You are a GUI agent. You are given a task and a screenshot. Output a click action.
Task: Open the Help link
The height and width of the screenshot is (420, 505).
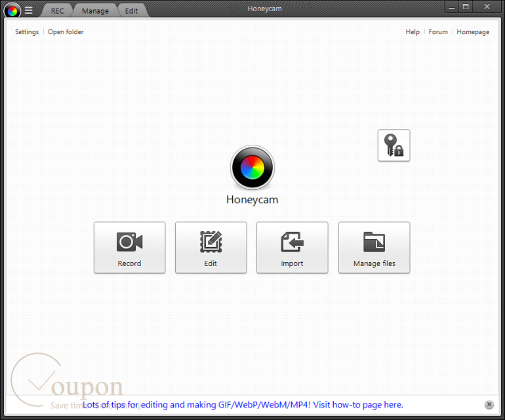[413, 32]
